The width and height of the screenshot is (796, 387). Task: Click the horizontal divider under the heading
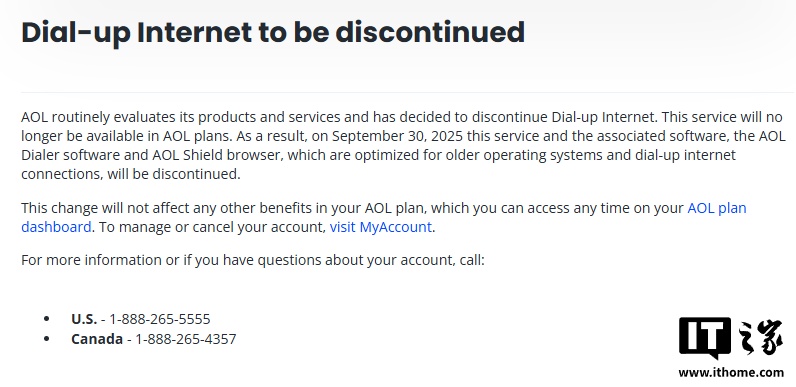click(407, 92)
